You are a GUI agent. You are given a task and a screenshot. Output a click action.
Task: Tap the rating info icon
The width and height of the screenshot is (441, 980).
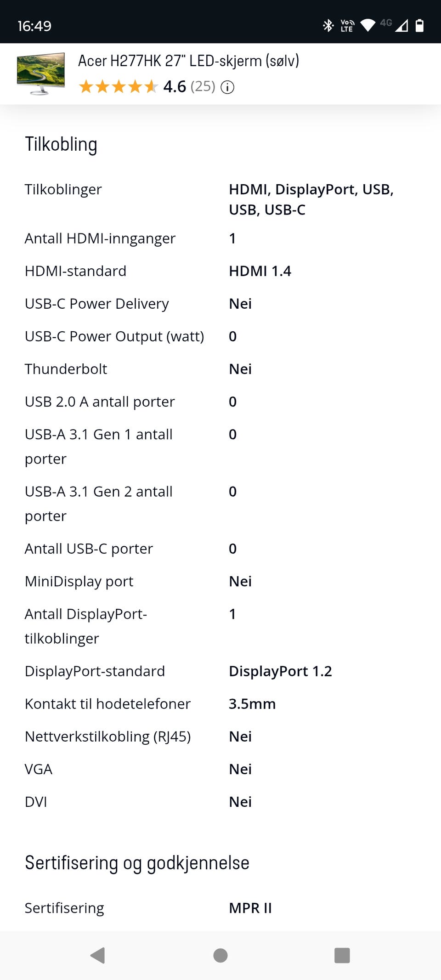227,87
